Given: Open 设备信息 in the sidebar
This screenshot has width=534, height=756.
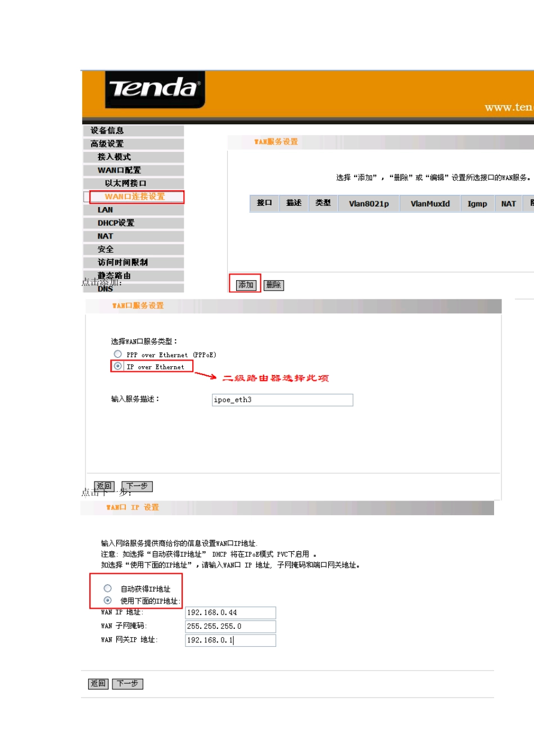Looking at the screenshot, I should [133, 130].
